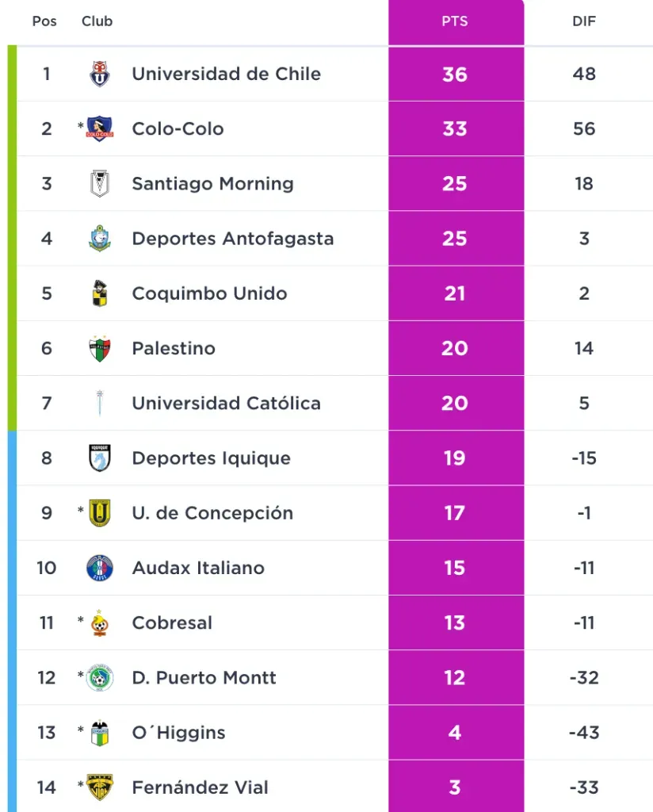Click Deportes Iquique's -15 goal difference
Viewport: 653px width, 812px height.
pos(584,458)
